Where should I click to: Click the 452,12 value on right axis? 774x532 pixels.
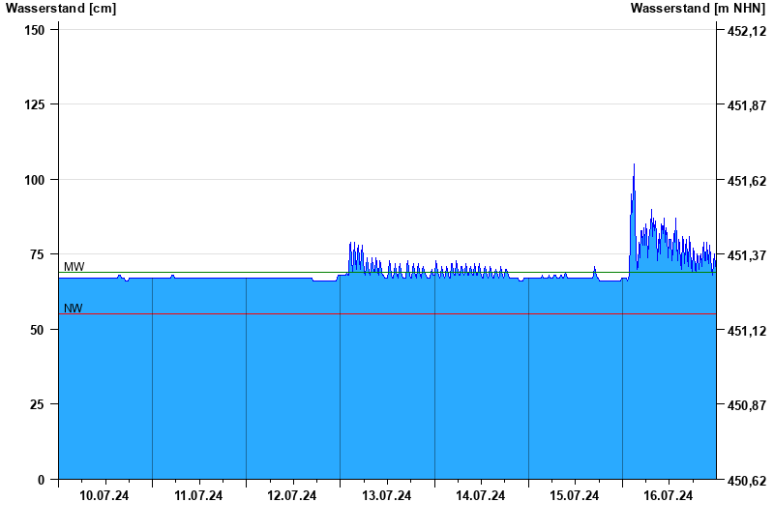coord(747,31)
